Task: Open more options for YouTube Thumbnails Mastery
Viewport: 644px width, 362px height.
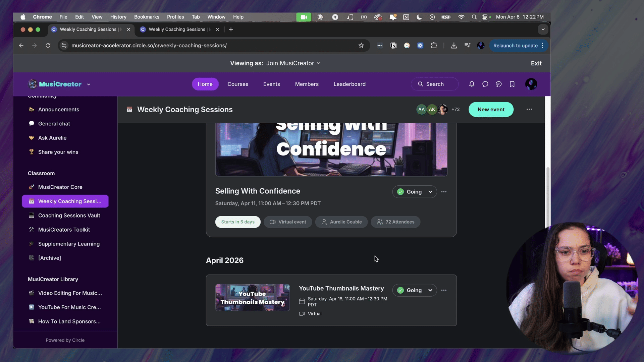Action: click(444, 290)
